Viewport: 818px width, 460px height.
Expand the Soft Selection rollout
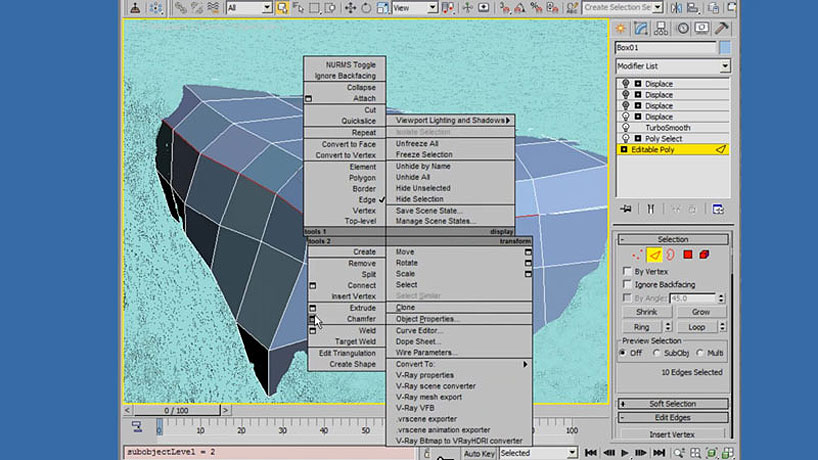[x=672, y=404]
